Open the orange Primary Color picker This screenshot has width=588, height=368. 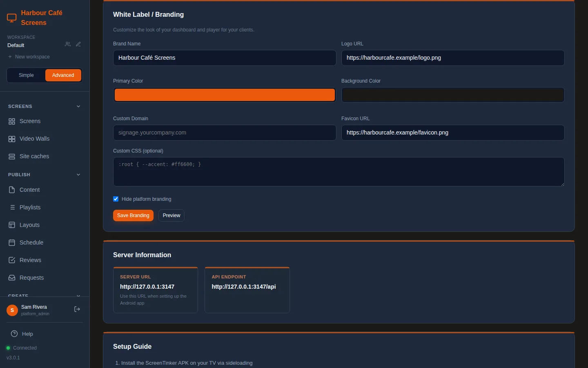[x=225, y=95]
